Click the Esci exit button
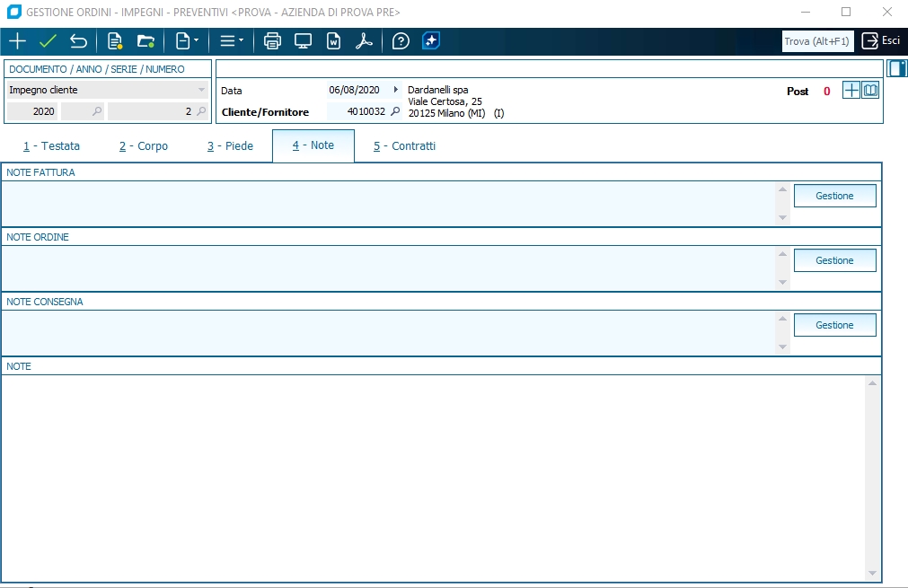 coord(881,40)
